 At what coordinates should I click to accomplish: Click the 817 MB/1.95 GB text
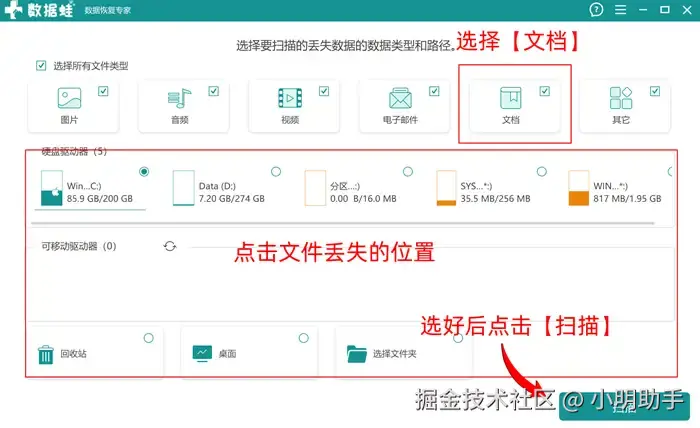point(627,199)
